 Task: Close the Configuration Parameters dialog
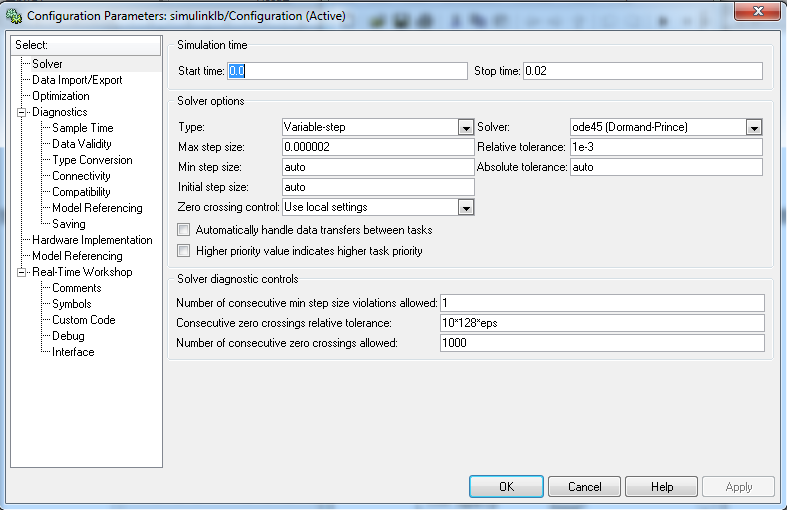click(x=758, y=11)
